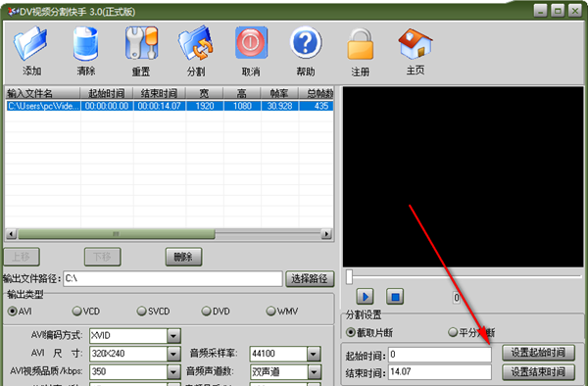Click the 取消 (Cancel) red icon
Image resolution: width=588 pixels, height=386 pixels.
251,43
